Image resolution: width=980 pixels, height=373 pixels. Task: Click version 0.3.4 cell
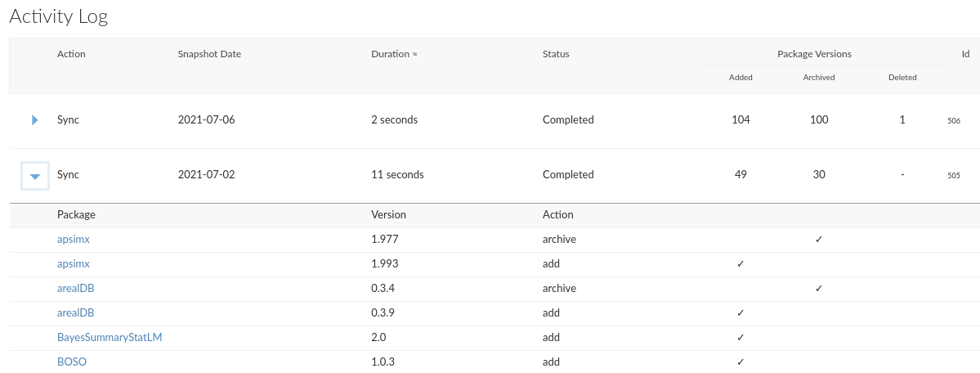pyautogui.click(x=383, y=288)
